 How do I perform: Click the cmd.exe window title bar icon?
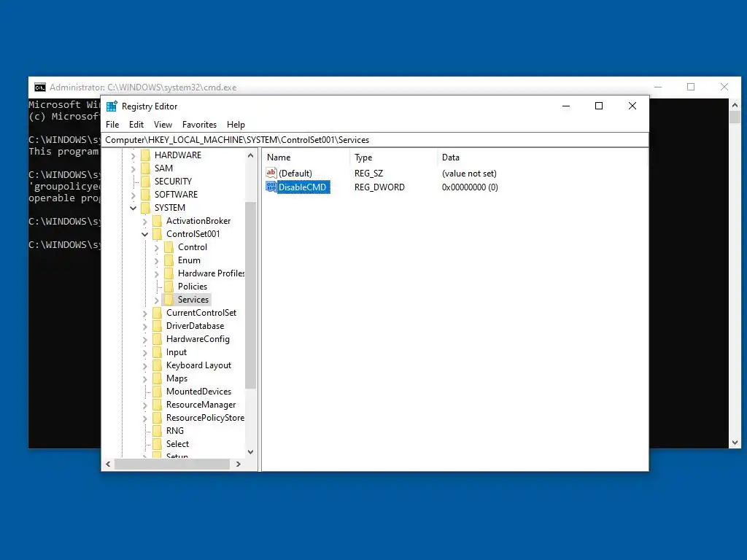pos(40,87)
